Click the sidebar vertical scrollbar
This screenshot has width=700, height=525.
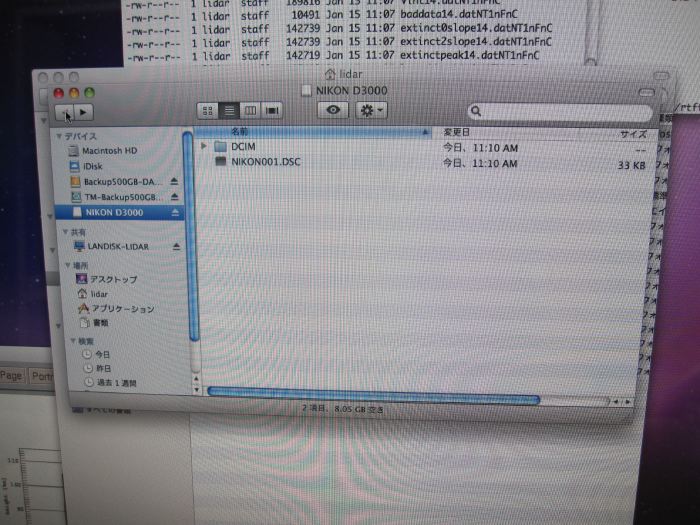point(190,236)
